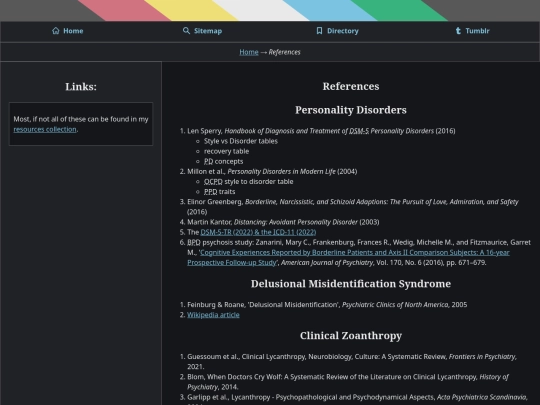Click the 'PPD traits' bullet item

(x=220, y=191)
